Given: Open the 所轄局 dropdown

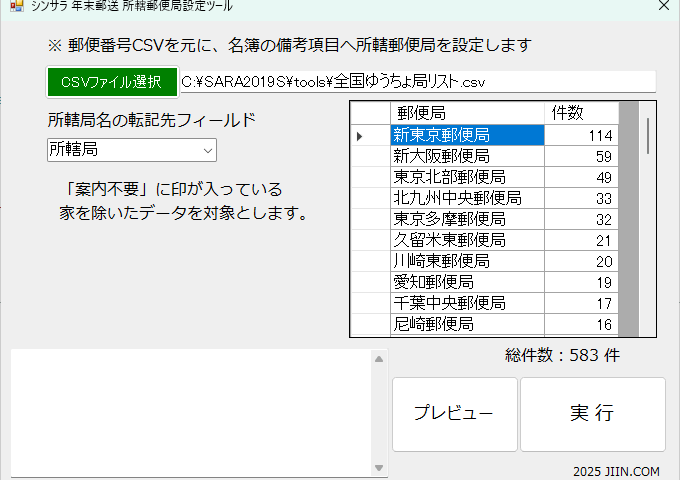Looking at the screenshot, I should 131,150.
